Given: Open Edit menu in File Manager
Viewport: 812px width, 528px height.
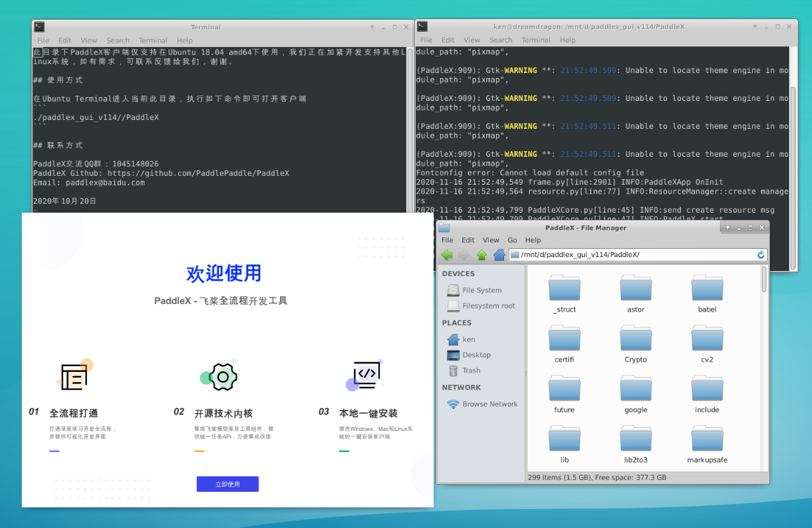Looking at the screenshot, I should point(468,241).
